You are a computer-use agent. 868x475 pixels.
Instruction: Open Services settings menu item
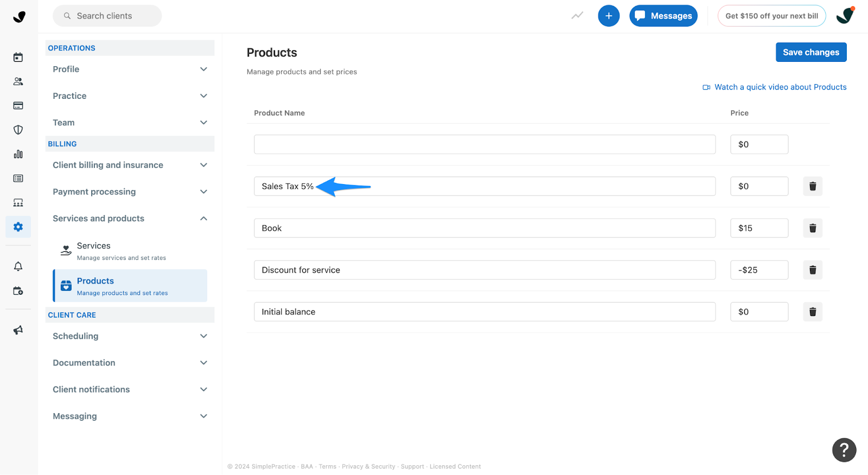tap(130, 251)
